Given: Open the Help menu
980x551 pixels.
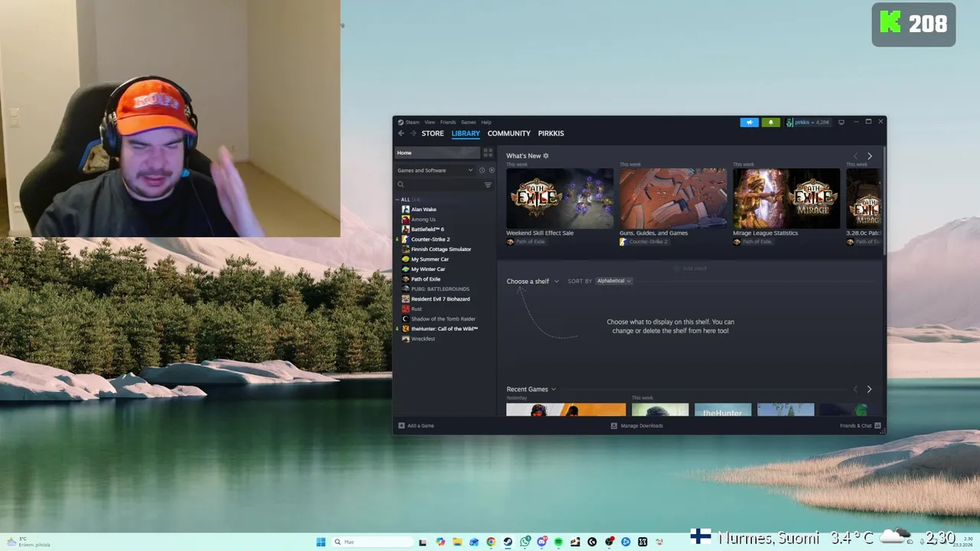Looking at the screenshot, I should click(x=486, y=122).
